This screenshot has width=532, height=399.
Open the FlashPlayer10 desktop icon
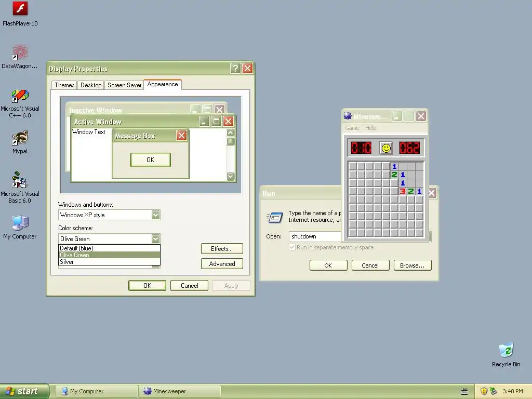click(20, 14)
